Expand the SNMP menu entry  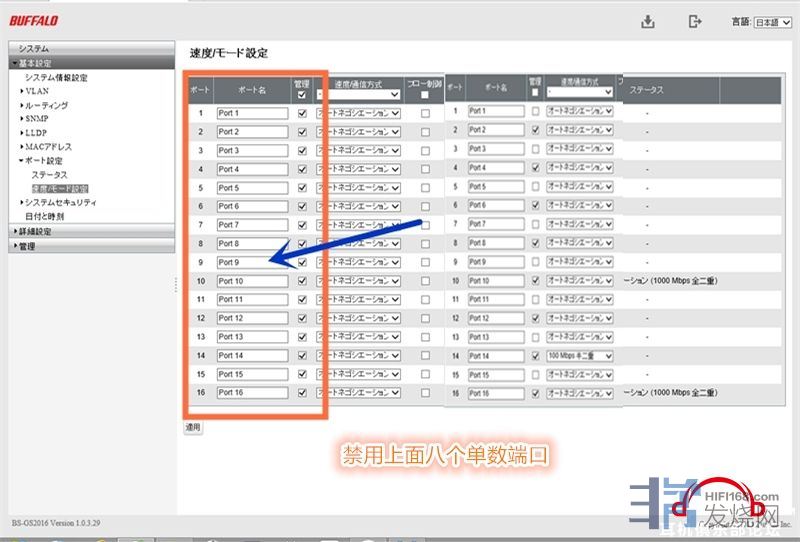[36, 118]
